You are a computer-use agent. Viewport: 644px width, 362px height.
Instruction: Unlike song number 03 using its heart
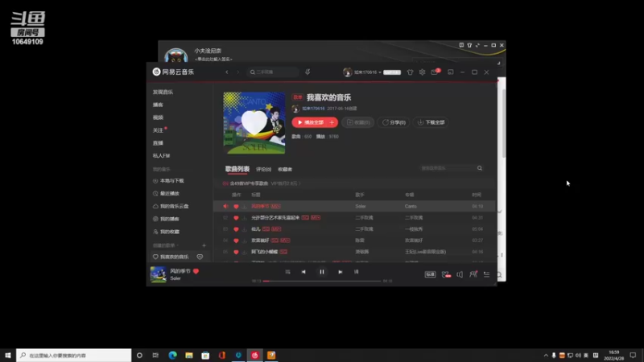click(x=236, y=229)
